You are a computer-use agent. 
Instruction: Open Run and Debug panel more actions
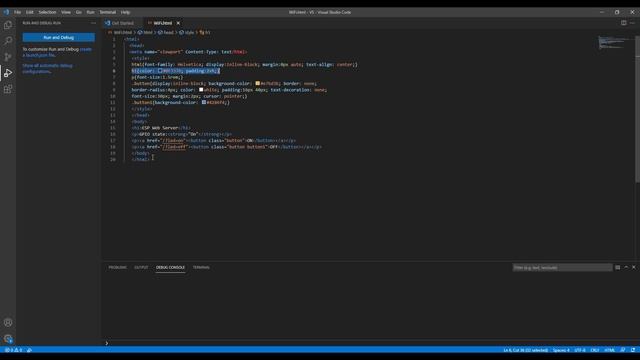point(93,23)
